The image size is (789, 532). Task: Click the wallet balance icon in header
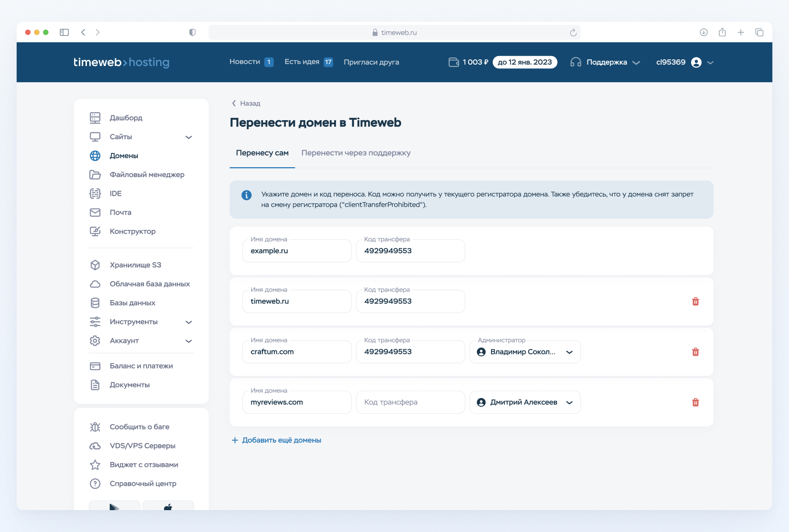(454, 62)
